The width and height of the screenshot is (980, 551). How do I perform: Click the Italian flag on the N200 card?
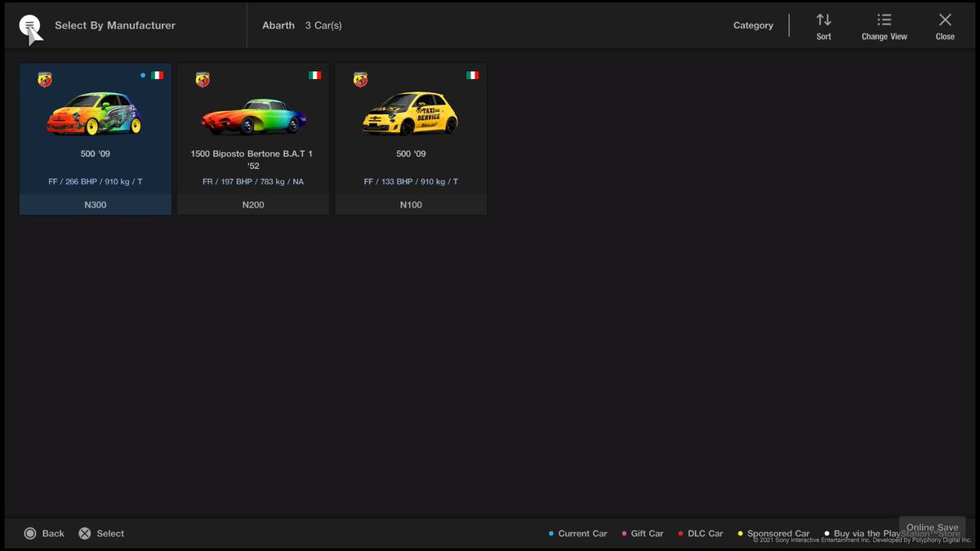(x=314, y=75)
